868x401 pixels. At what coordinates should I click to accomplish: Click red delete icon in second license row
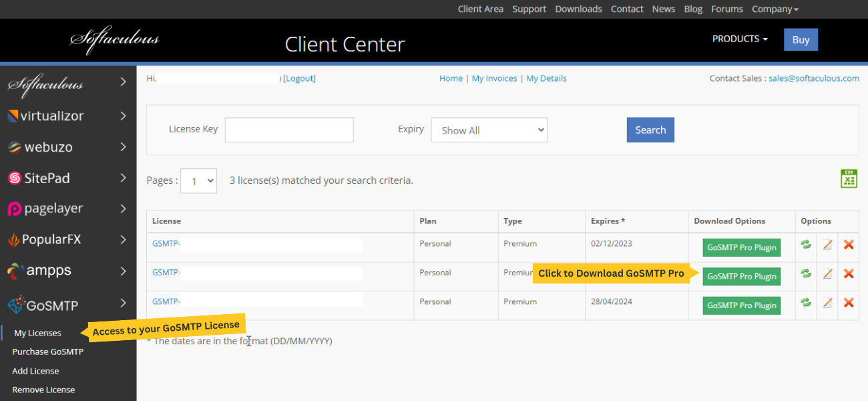849,273
